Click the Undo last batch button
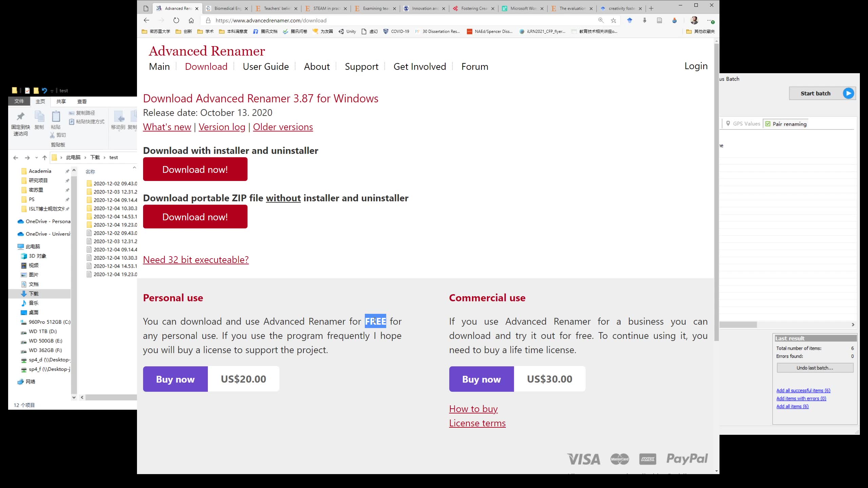868x488 pixels. coord(815,368)
